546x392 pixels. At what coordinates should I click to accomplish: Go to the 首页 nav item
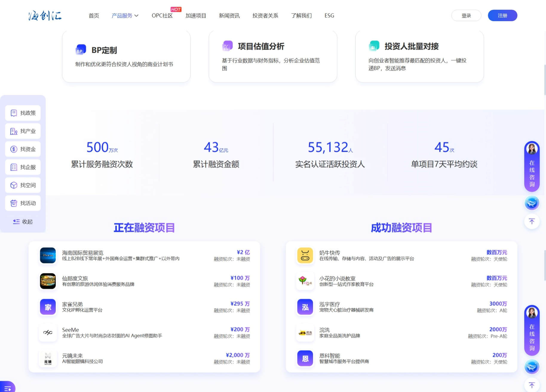pos(94,16)
